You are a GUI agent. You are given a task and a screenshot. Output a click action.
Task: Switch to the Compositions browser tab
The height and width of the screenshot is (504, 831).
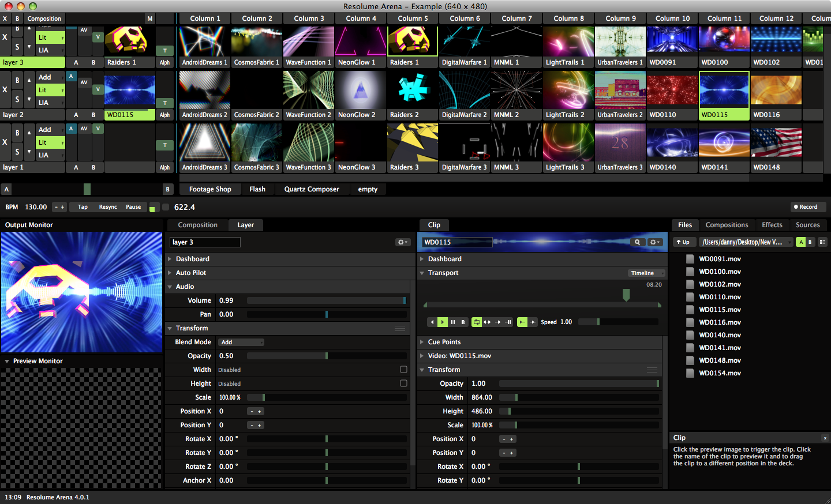point(727,225)
